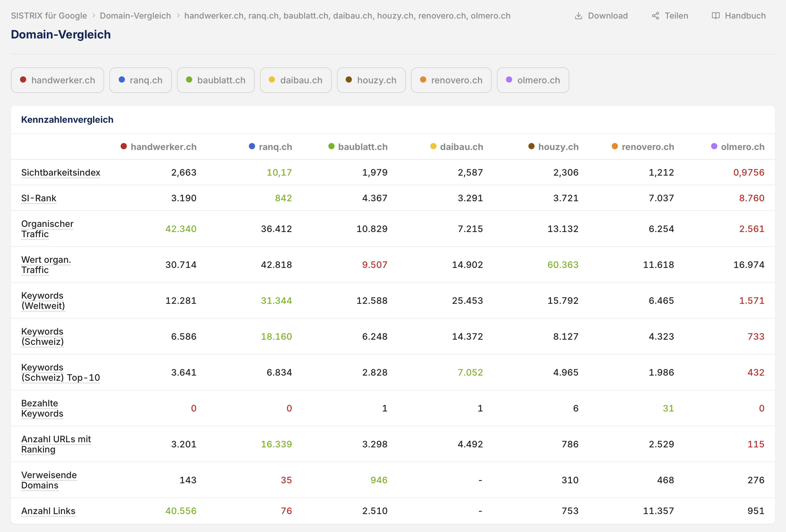Click the green value 60.363

(563, 265)
